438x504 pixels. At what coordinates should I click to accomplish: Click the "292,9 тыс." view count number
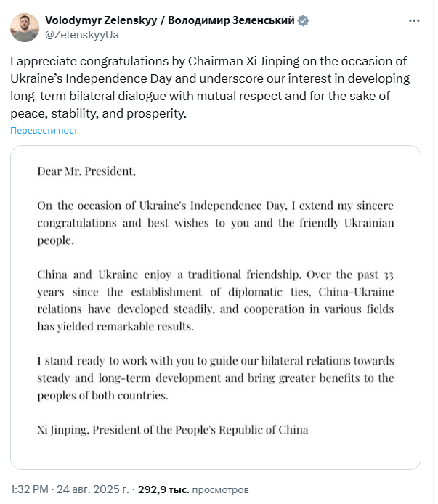(x=164, y=489)
